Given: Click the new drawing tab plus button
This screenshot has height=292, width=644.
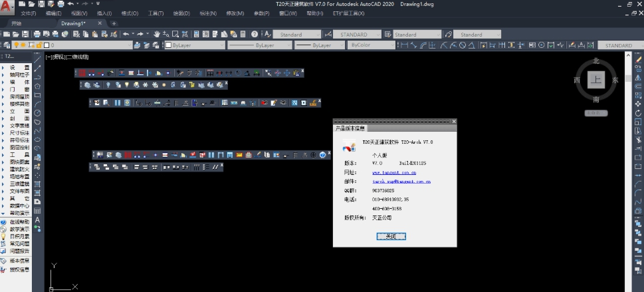Looking at the screenshot, I should [114, 23].
